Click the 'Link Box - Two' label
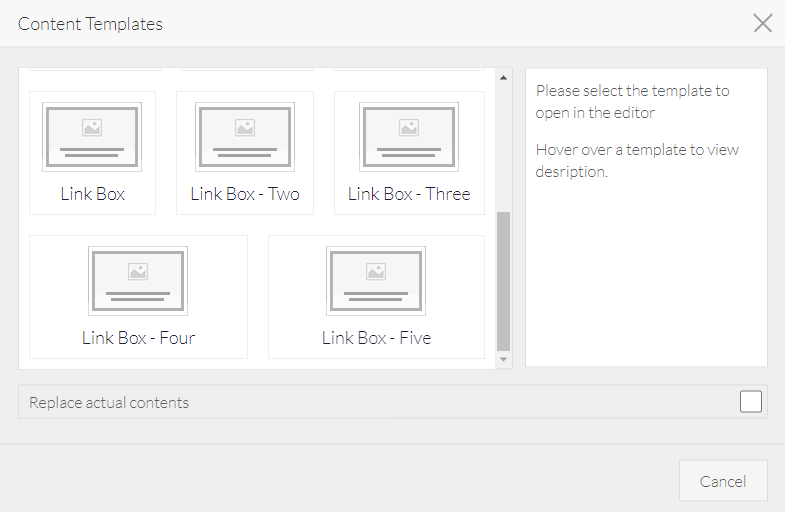The width and height of the screenshot is (785, 512). click(245, 194)
